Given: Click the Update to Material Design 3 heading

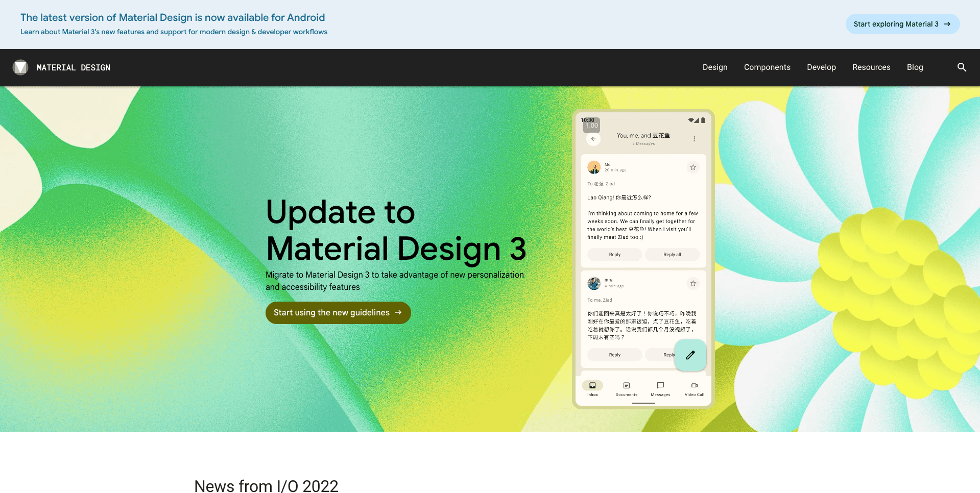Looking at the screenshot, I should click(396, 230).
